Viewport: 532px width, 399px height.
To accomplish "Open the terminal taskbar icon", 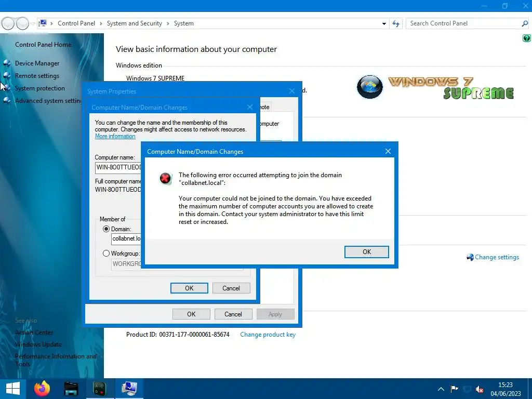I will pos(100,389).
